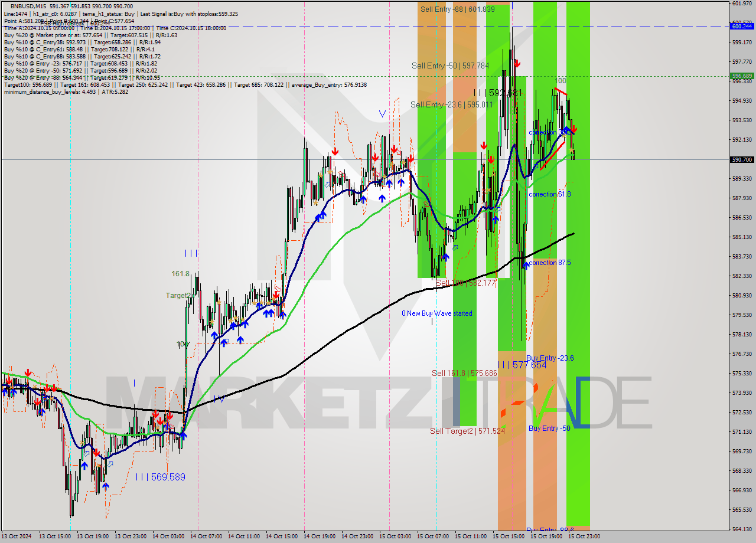Click the 575.330 price scale label
Viewport: 756px width, 543px height.
pyautogui.click(x=742, y=373)
